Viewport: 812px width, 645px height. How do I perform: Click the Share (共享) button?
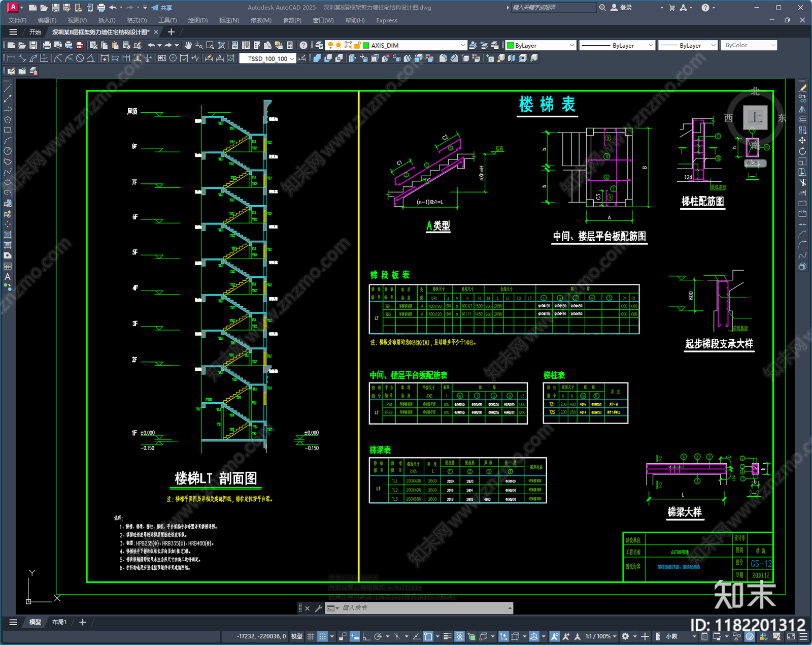click(x=162, y=8)
